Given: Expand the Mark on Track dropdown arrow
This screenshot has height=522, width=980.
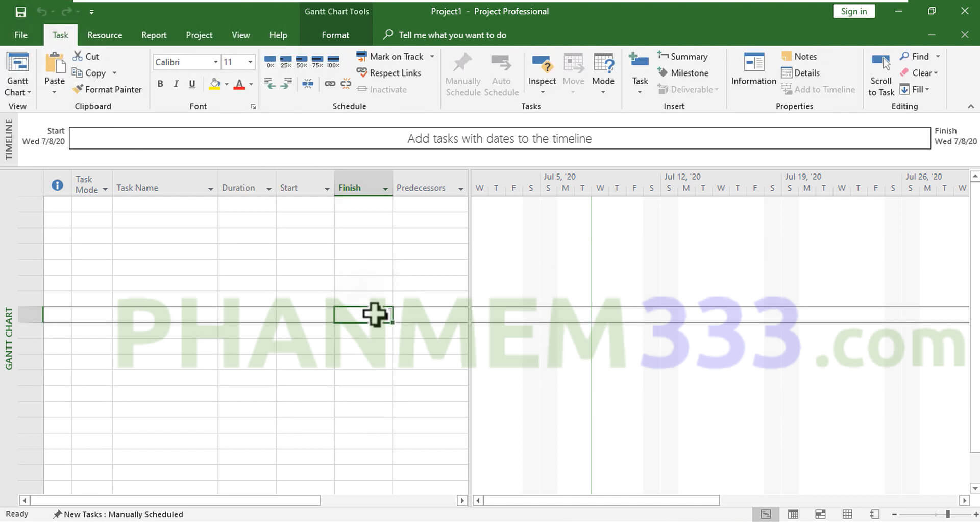Looking at the screenshot, I should point(432,56).
